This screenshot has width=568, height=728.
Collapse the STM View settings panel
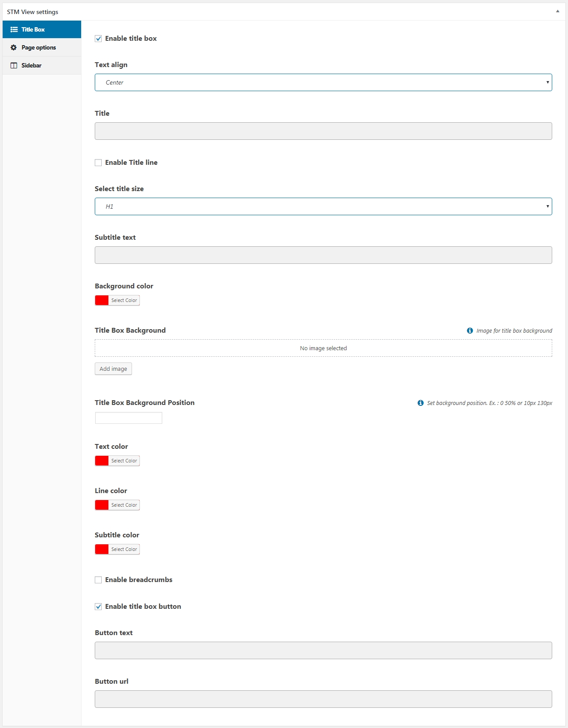pyautogui.click(x=557, y=11)
